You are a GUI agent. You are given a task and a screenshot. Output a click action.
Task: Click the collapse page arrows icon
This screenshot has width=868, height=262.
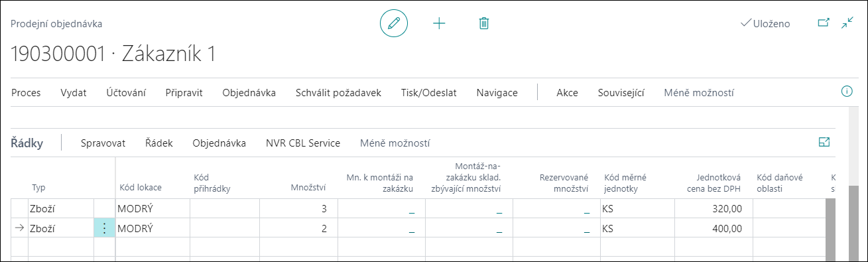point(847,23)
